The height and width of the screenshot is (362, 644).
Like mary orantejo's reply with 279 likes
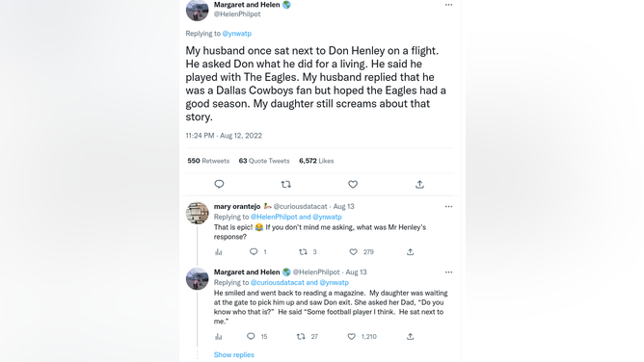(353, 251)
